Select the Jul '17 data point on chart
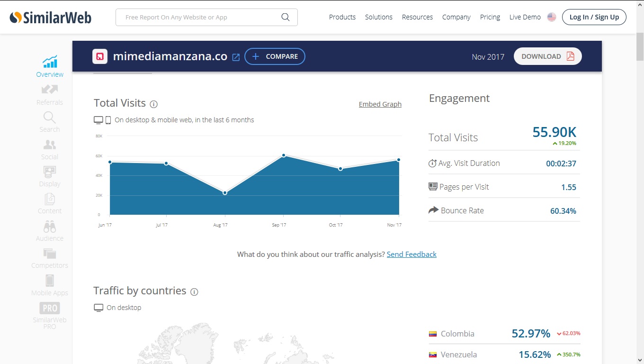The height and width of the screenshot is (364, 644). [x=166, y=164]
